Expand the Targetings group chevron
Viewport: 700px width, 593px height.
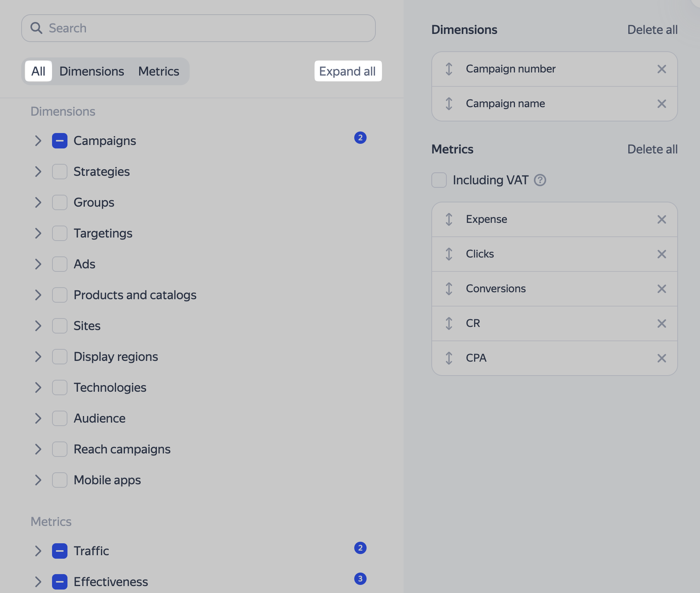coord(38,233)
